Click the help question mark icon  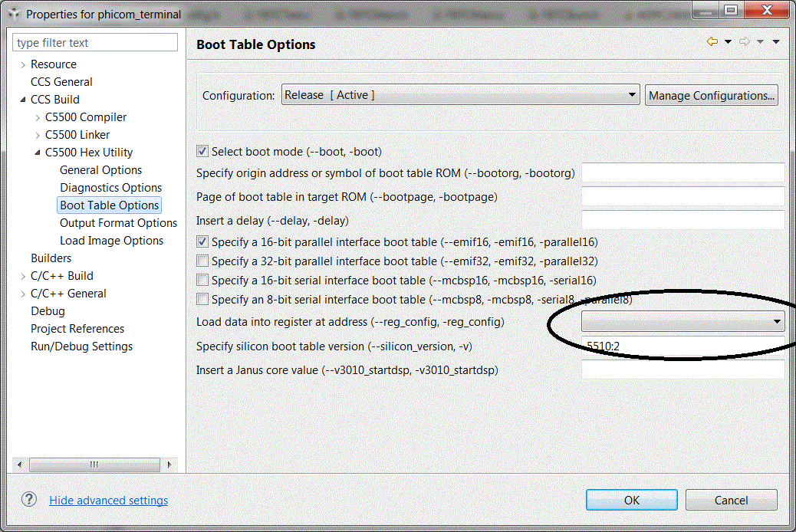29,500
